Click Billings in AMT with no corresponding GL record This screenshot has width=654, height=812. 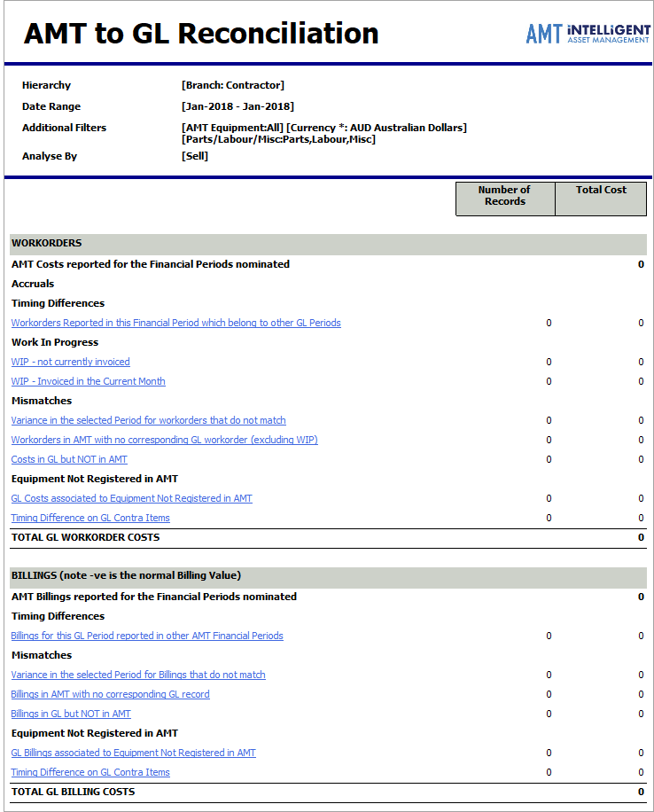[x=110, y=694]
